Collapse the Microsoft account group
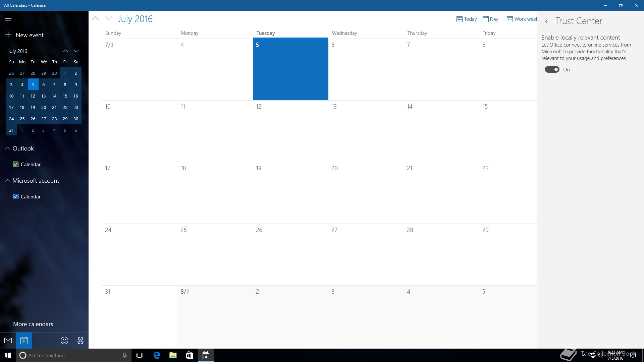Screen dimensions: 644x362 pos(7,180)
